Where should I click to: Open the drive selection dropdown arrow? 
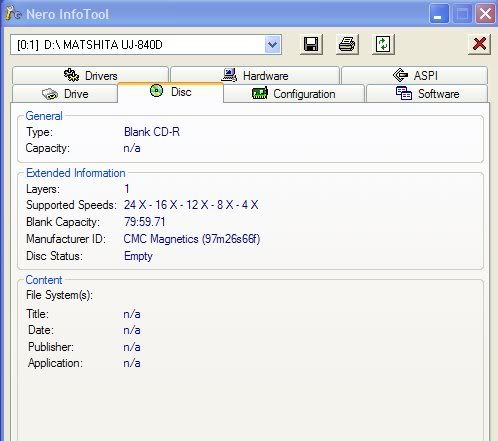click(x=273, y=44)
